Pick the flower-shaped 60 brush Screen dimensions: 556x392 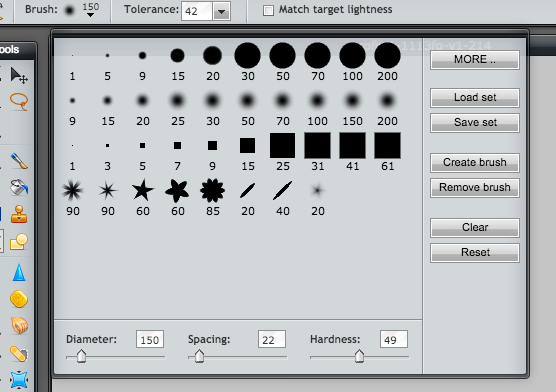click(x=177, y=191)
